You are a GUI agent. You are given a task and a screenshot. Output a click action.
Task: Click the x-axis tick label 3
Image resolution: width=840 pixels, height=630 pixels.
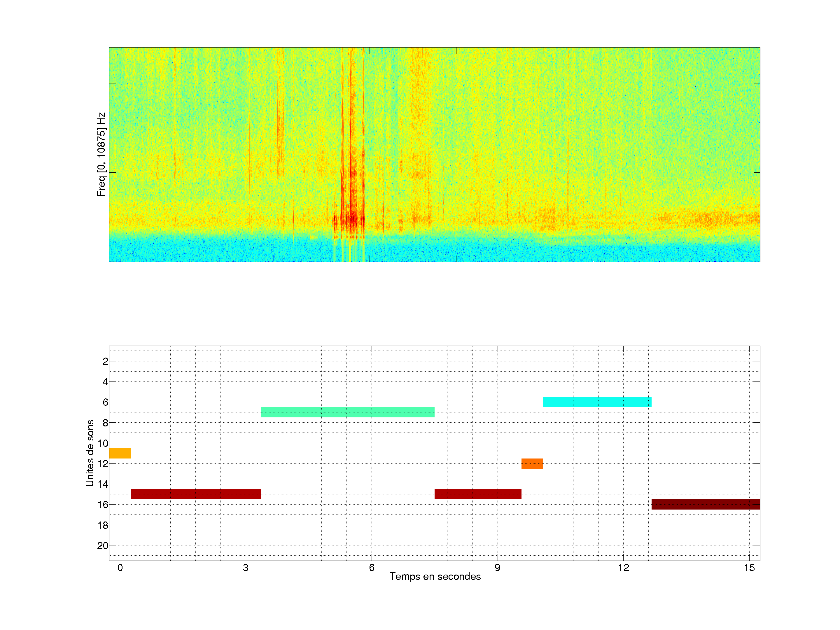246,568
